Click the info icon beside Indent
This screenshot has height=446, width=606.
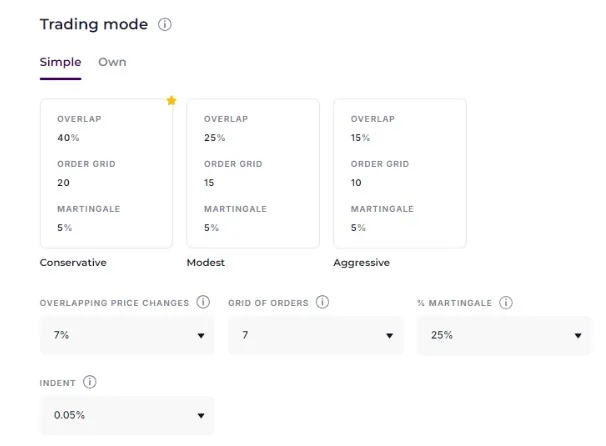[x=90, y=381]
